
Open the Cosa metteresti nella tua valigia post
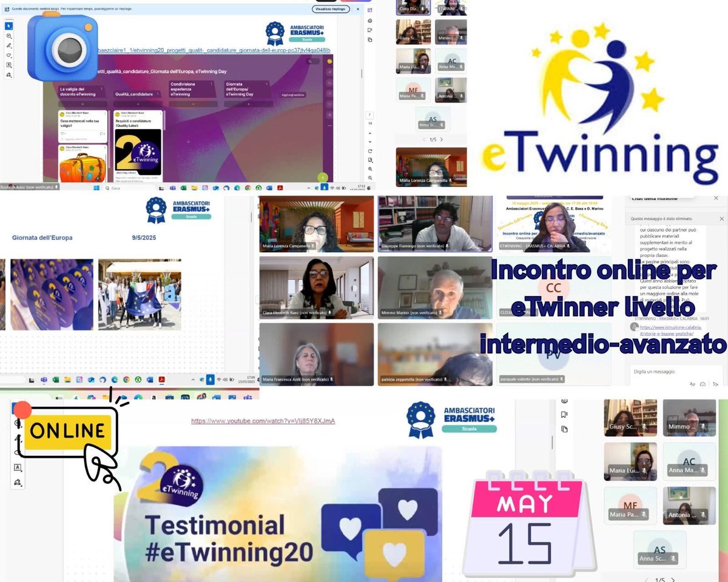click(83, 126)
